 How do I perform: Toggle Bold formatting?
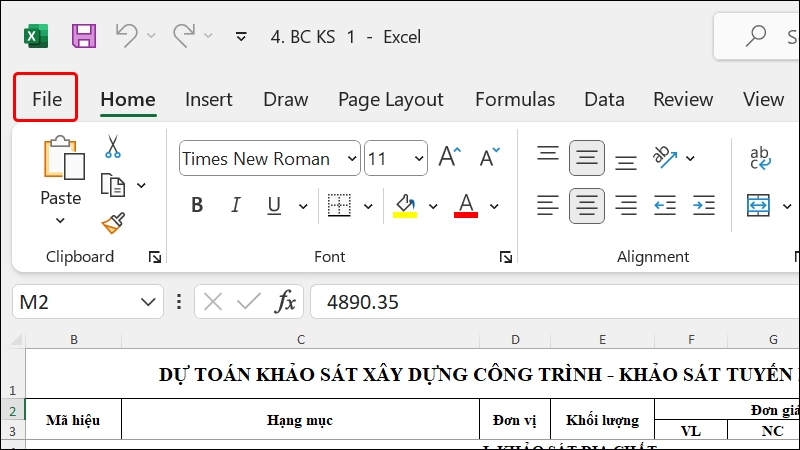pyautogui.click(x=197, y=205)
